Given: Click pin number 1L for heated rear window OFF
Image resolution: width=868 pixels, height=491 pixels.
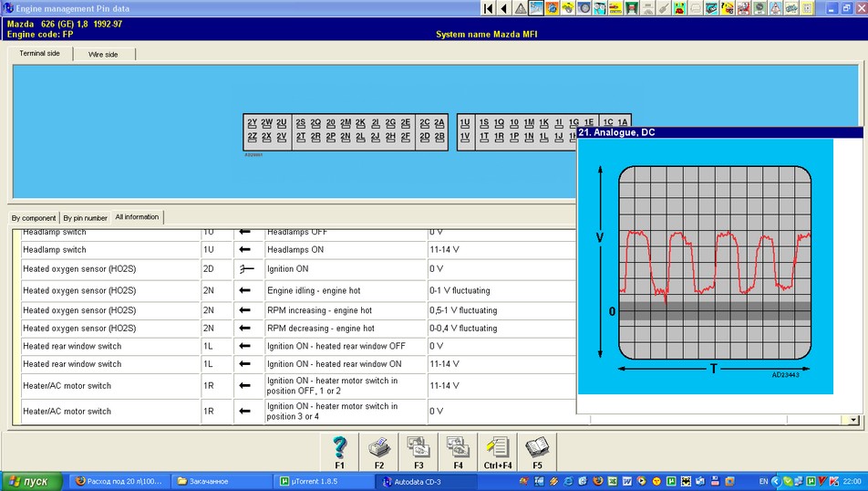Looking at the screenshot, I should pyautogui.click(x=208, y=347).
